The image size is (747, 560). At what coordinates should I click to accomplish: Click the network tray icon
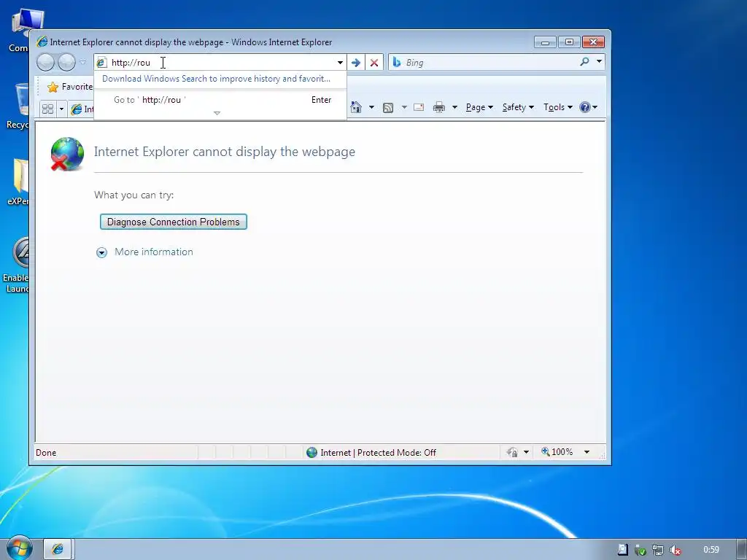pos(658,550)
